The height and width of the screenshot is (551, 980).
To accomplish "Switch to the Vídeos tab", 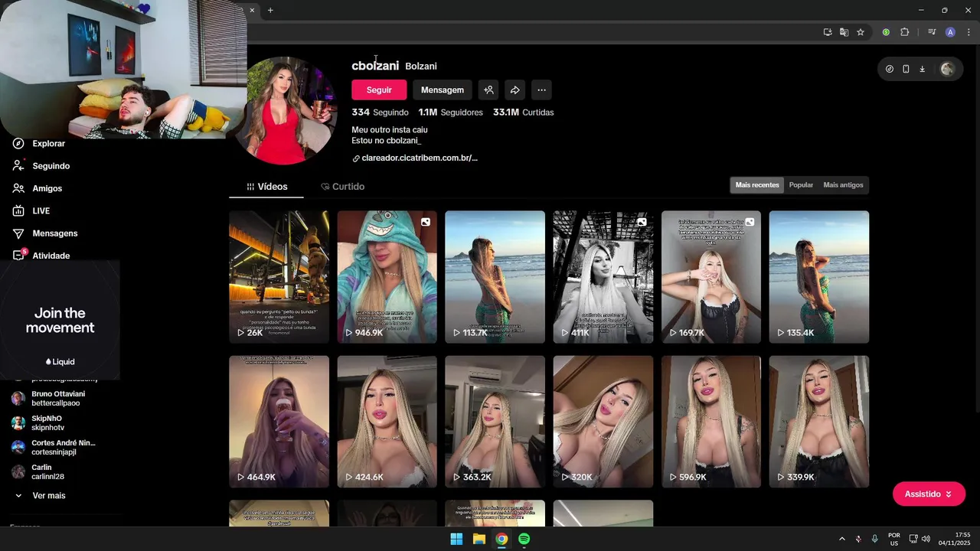I will [266, 187].
